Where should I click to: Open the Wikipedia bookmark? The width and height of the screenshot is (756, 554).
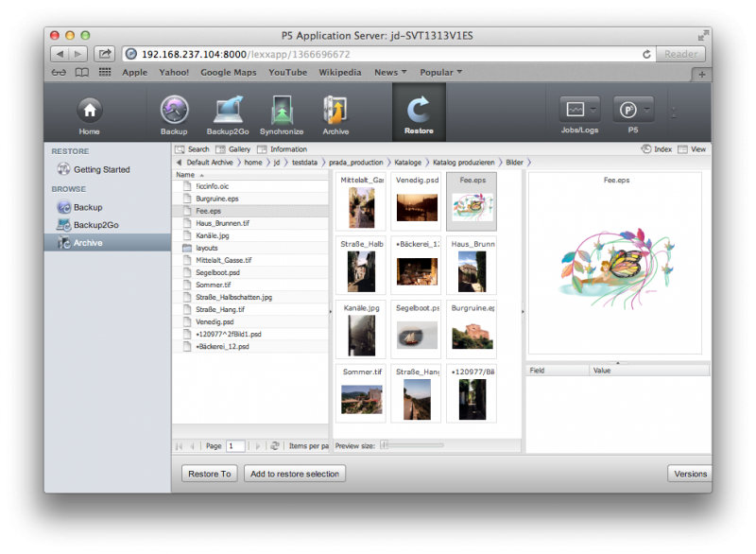(x=340, y=73)
